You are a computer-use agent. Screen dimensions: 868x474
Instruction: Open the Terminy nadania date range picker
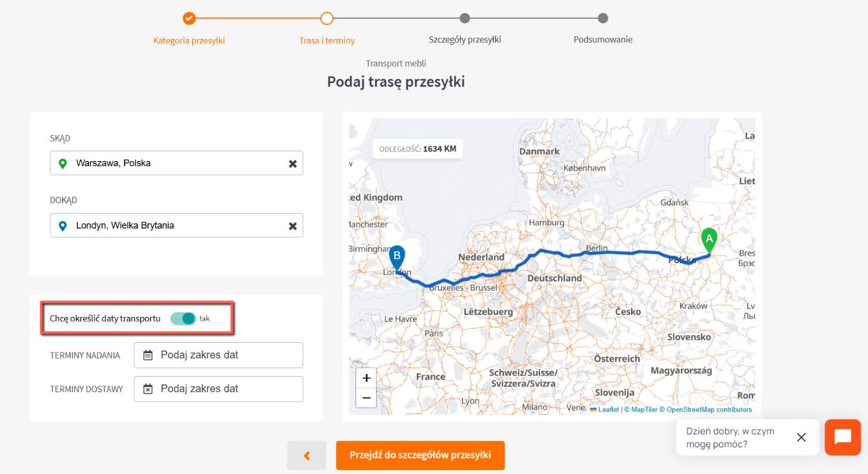tap(218, 355)
